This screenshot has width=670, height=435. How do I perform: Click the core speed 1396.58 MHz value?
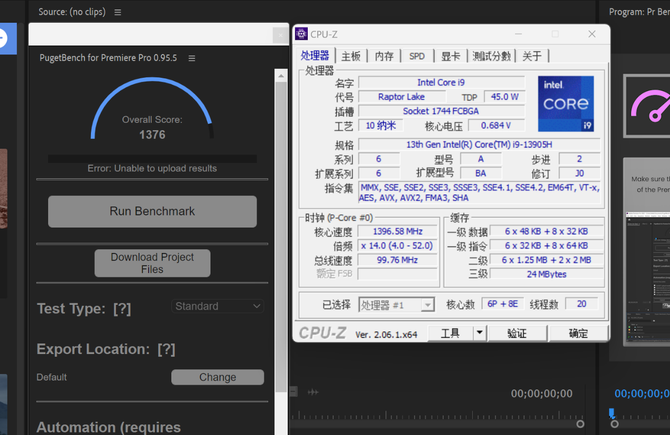(397, 232)
